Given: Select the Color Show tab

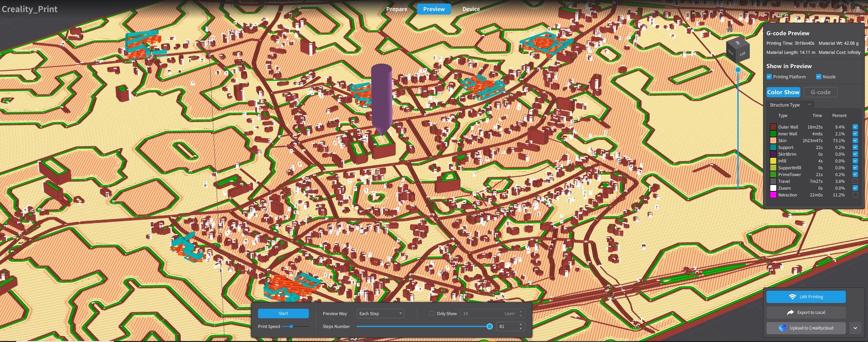Looking at the screenshot, I should [x=783, y=92].
